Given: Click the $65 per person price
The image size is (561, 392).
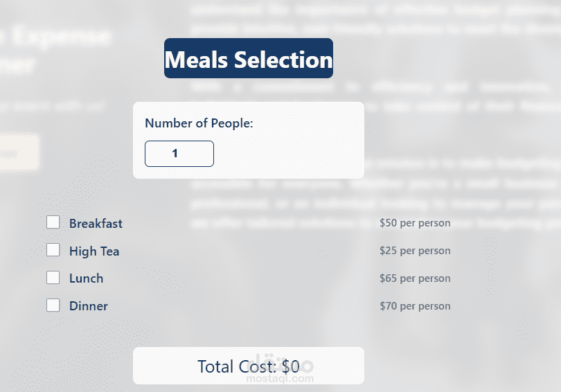Looking at the screenshot, I should [x=415, y=278].
